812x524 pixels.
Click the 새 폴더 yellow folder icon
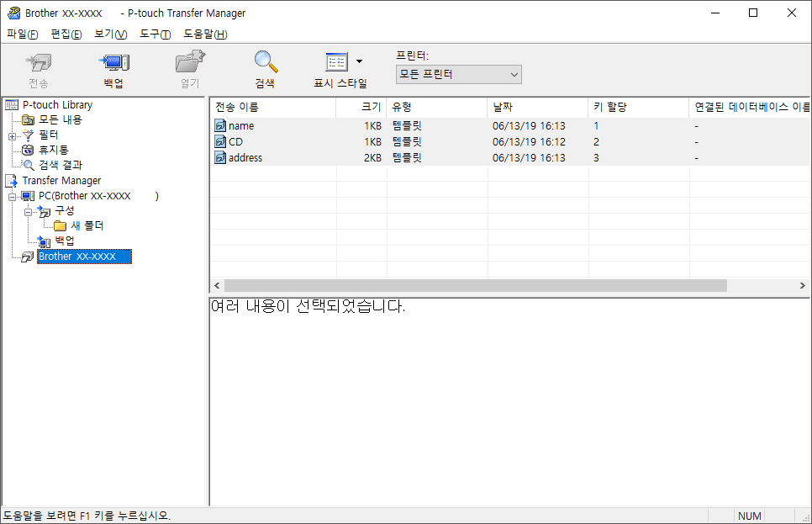click(x=60, y=226)
